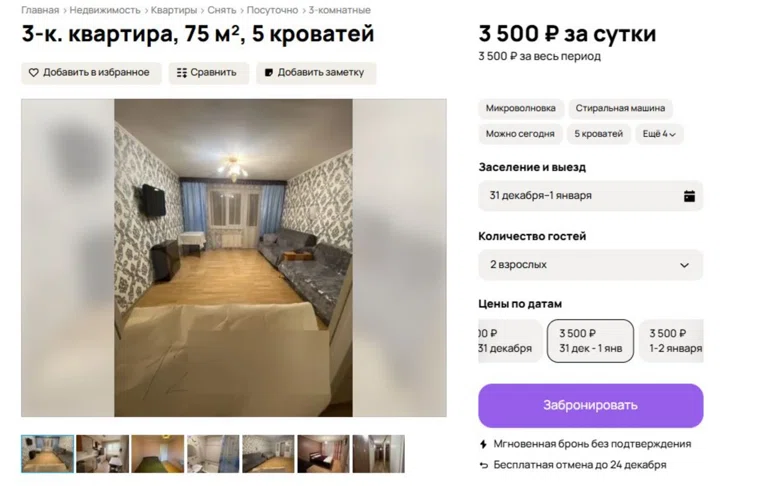
Task: Go to Посуточно in the breadcrumbs
Action: [272, 10]
